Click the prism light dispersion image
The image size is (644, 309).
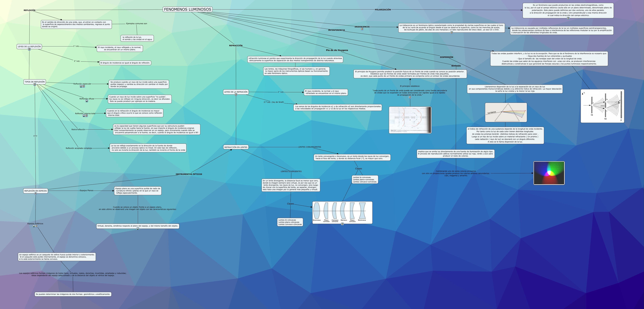[x=506, y=112]
